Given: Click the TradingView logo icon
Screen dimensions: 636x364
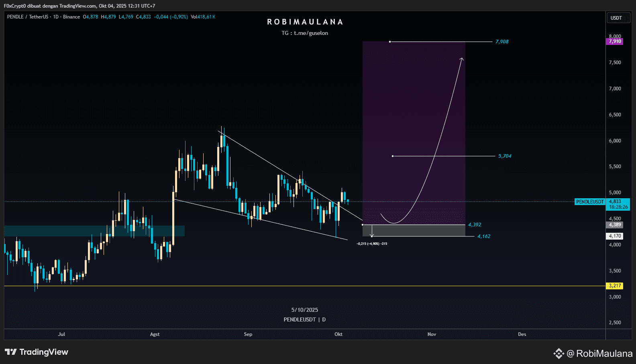Looking at the screenshot, I should [11, 352].
